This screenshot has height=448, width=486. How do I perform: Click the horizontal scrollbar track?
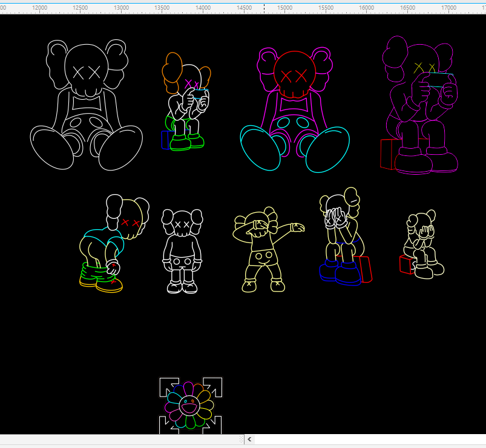[x=370, y=440]
